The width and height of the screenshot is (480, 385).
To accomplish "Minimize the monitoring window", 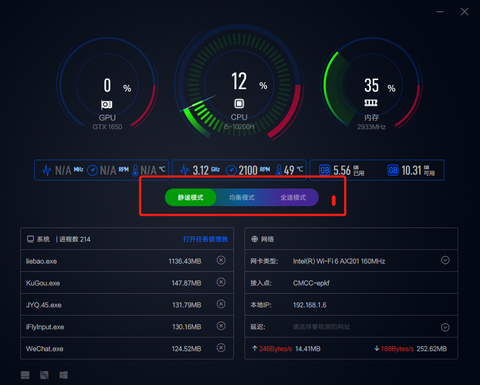I will coord(440,12).
